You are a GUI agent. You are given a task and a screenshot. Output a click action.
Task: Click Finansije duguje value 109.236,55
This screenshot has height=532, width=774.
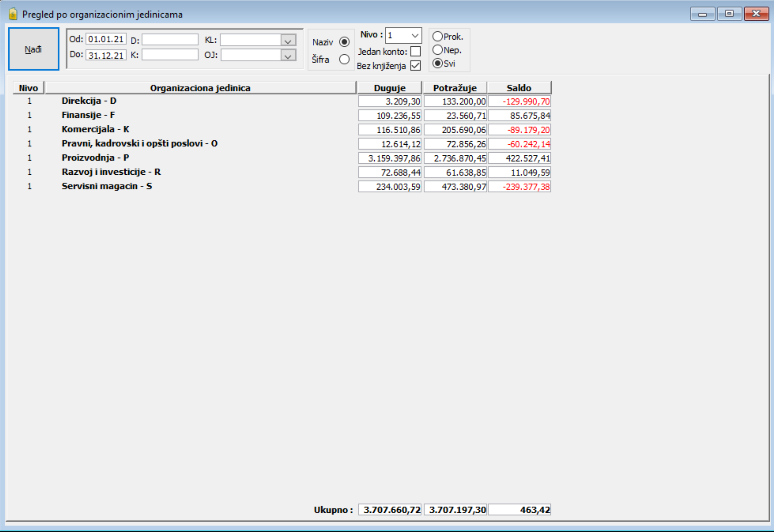(x=390, y=116)
